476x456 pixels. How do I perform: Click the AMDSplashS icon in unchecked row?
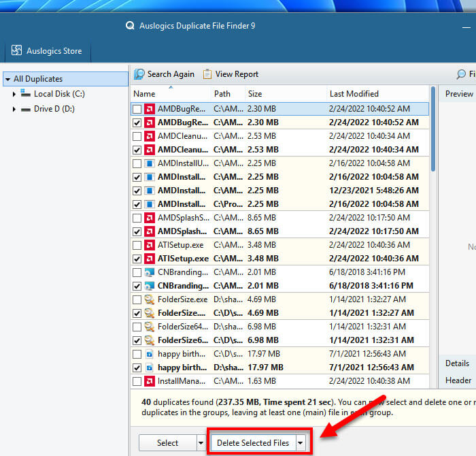(x=149, y=218)
